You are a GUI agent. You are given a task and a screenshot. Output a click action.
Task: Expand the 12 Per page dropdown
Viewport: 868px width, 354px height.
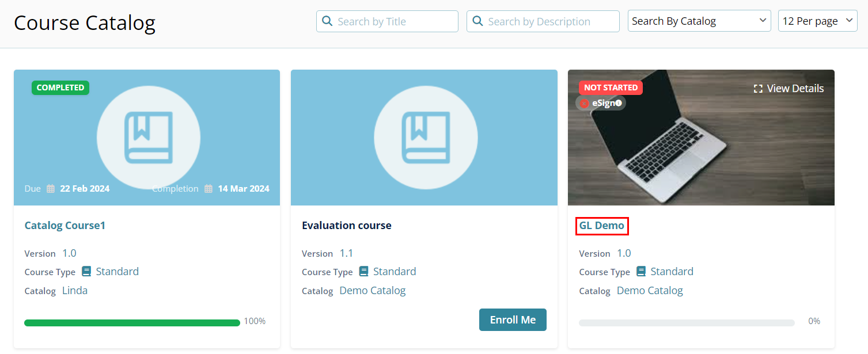tap(817, 21)
